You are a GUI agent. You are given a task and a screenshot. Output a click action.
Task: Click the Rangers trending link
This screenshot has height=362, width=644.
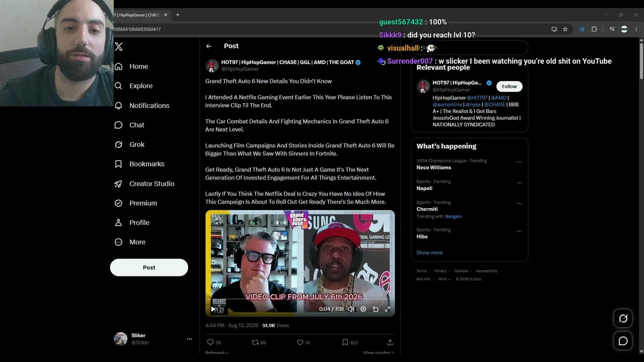point(453,216)
